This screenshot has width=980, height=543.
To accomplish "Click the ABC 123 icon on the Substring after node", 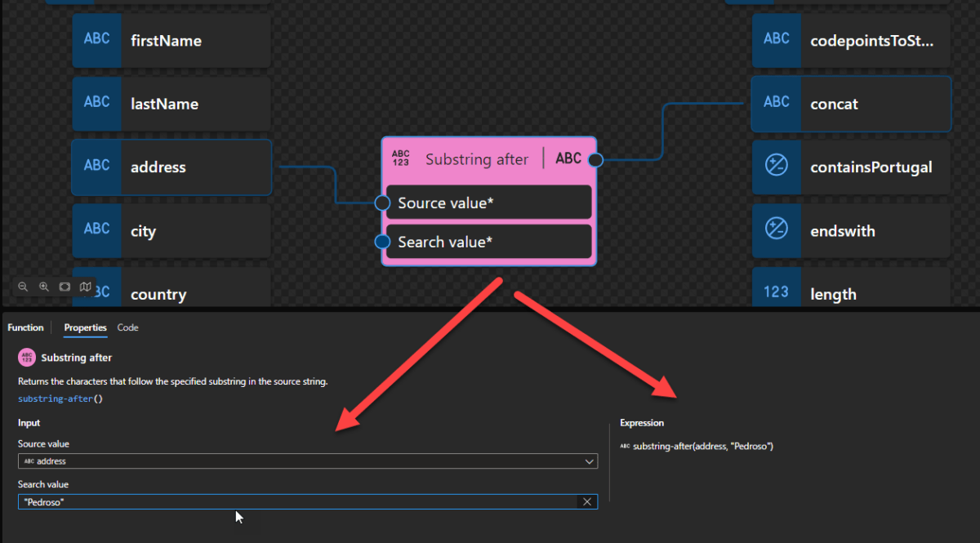I will [402, 158].
